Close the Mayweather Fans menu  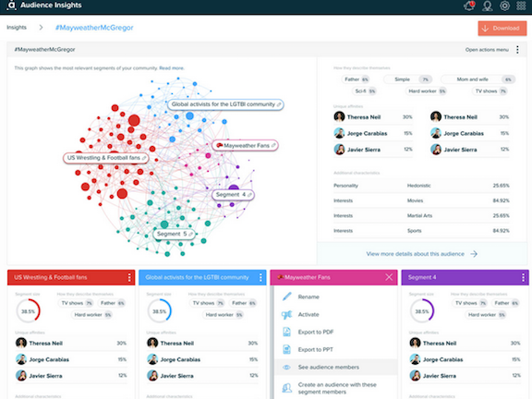pyautogui.click(x=389, y=277)
